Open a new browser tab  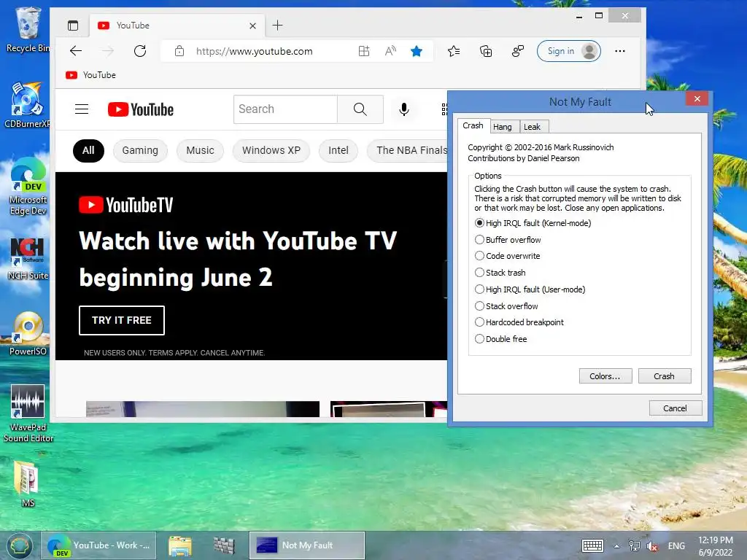[x=277, y=26]
